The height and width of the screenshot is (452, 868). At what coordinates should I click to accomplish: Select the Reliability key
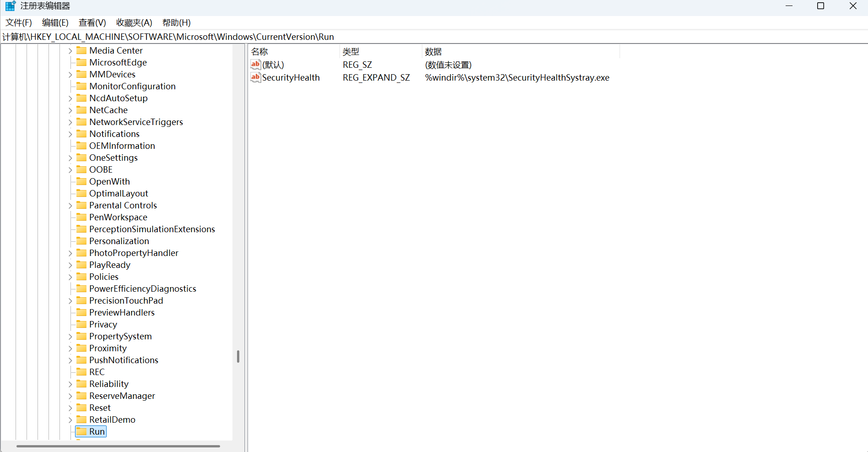point(109,384)
